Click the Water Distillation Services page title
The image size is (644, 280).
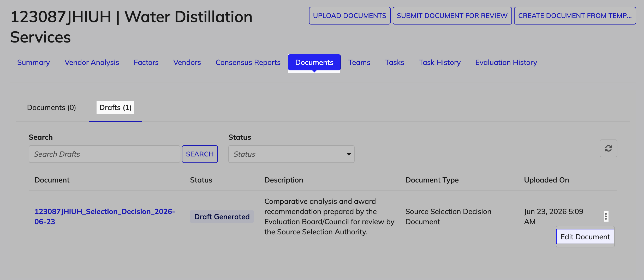pos(131,27)
